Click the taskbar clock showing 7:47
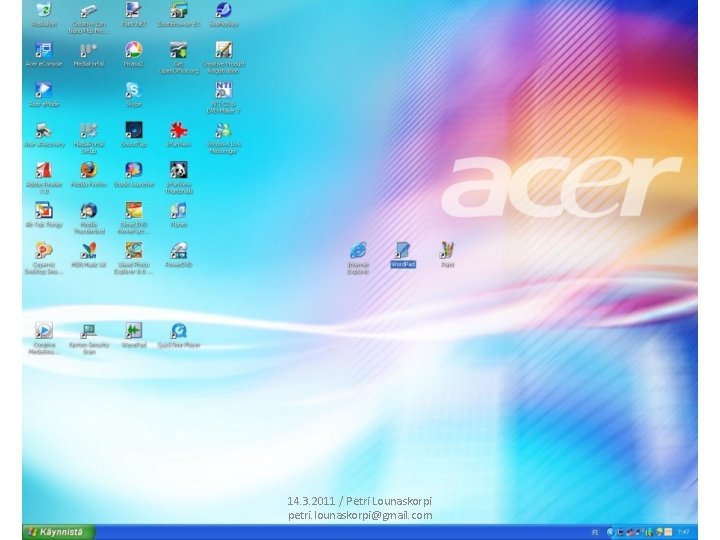This screenshot has height=540, width=720. (x=683, y=533)
